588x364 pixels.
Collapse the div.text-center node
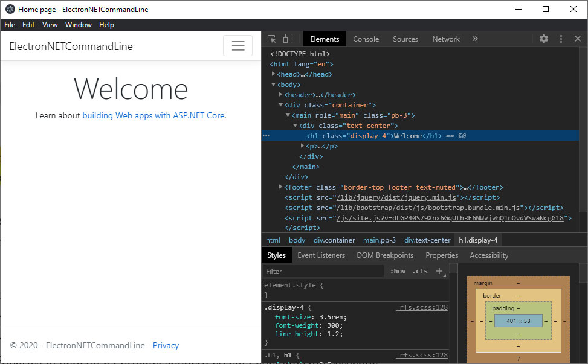point(295,125)
